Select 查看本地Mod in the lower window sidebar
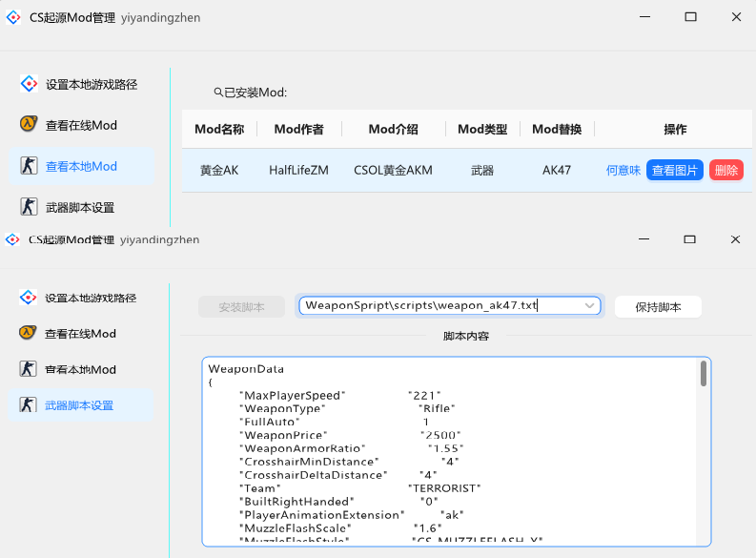756x558 pixels. [x=80, y=369]
